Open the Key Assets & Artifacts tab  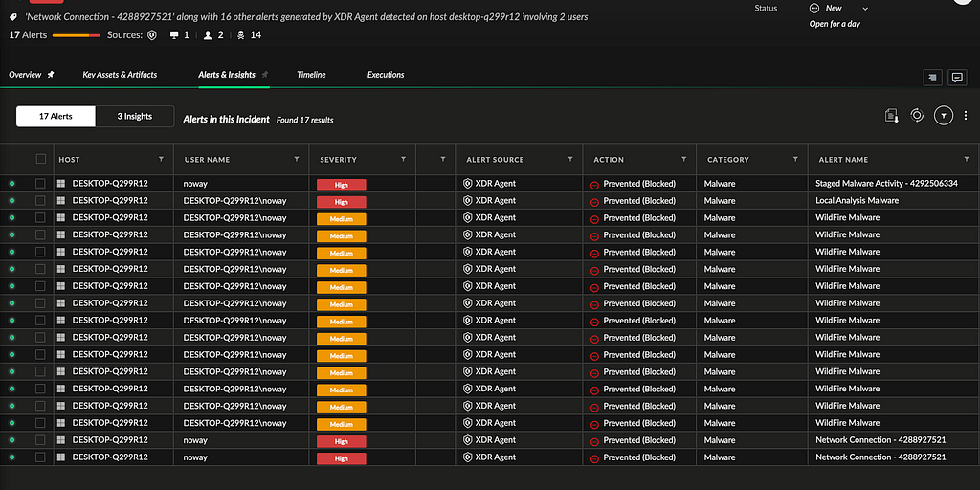pos(120,75)
